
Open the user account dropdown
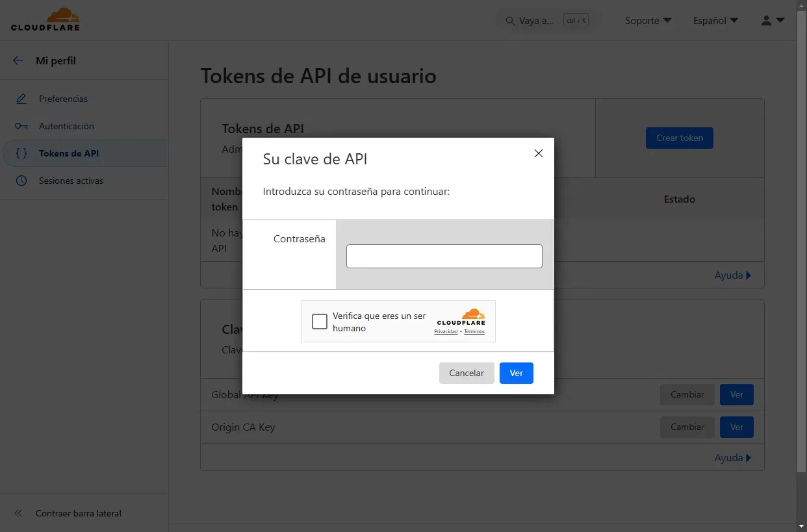773,21
